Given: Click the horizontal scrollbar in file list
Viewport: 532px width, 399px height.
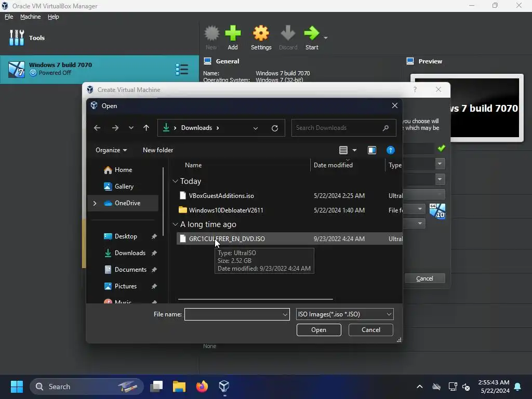Looking at the screenshot, I should click(x=255, y=299).
